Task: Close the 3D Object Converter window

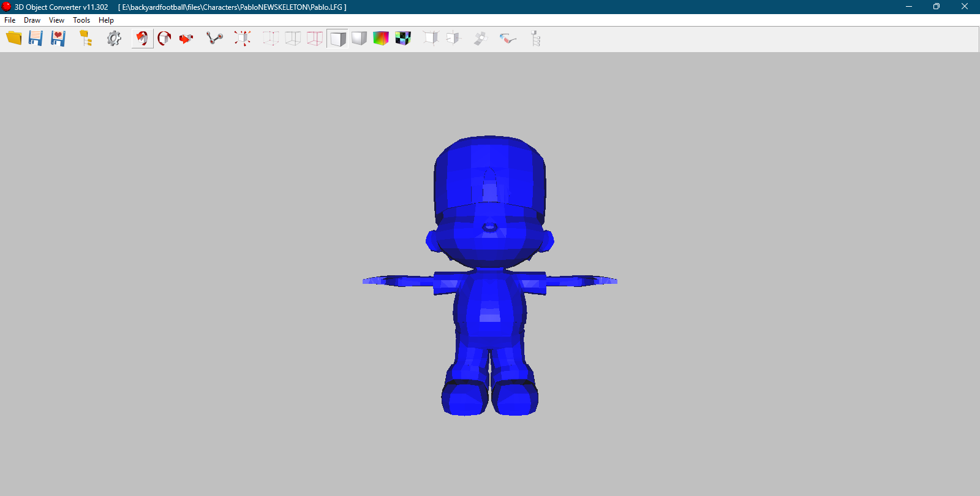Action: point(965,7)
